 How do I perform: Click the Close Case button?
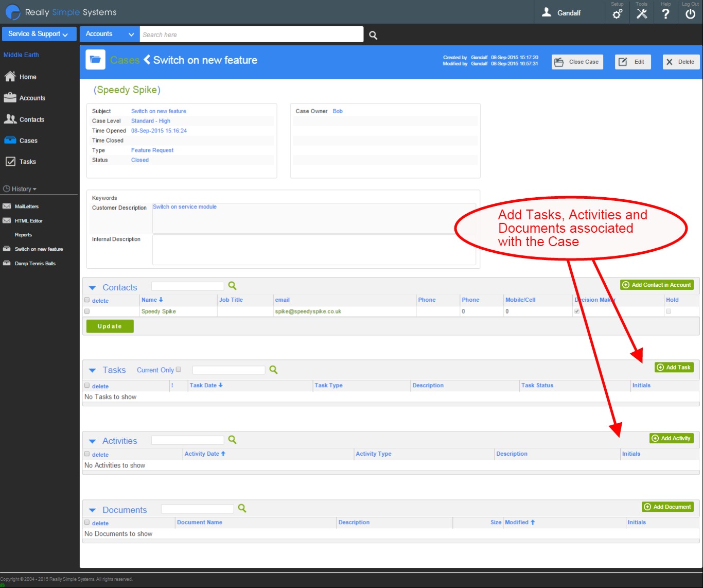tap(577, 62)
